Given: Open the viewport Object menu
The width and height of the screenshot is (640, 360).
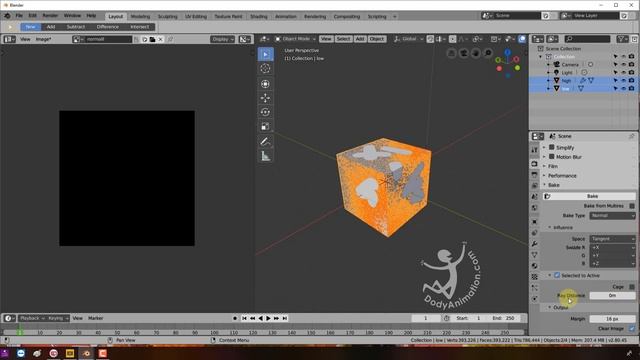Looking at the screenshot, I should [376, 39].
